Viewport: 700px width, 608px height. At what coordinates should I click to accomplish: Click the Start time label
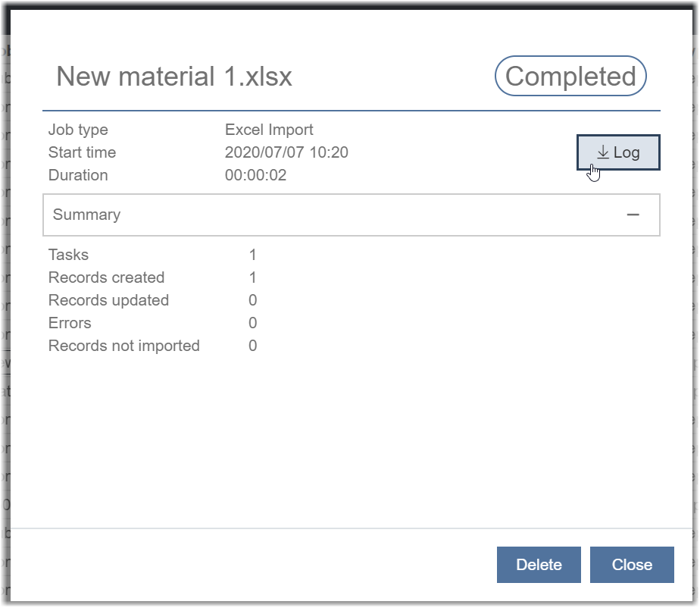pyautogui.click(x=82, y=152)
